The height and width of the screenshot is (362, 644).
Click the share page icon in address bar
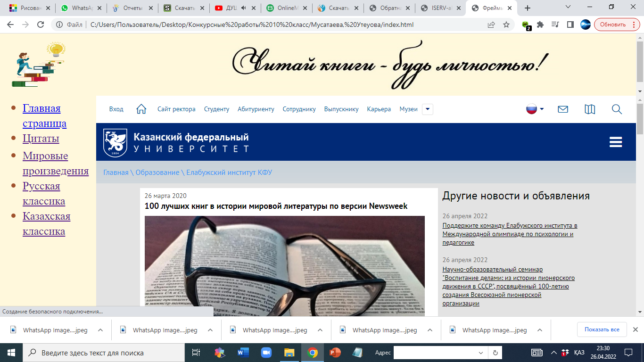491,25
